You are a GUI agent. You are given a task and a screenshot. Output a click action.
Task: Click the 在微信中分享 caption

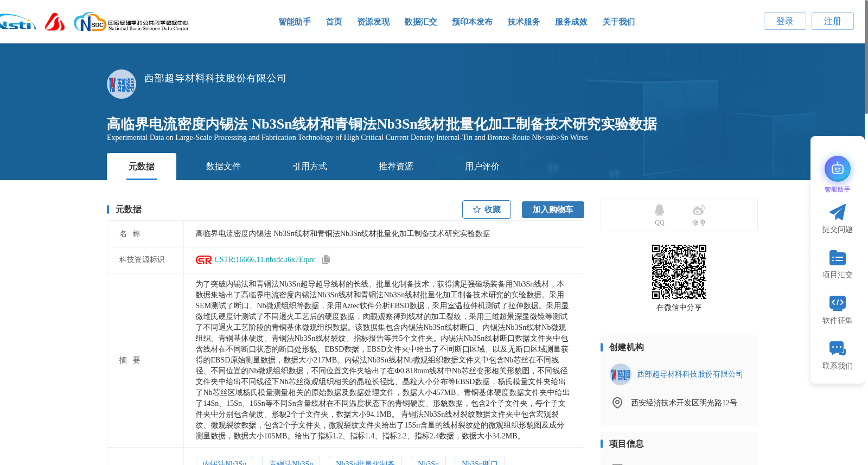coord(679,308)
